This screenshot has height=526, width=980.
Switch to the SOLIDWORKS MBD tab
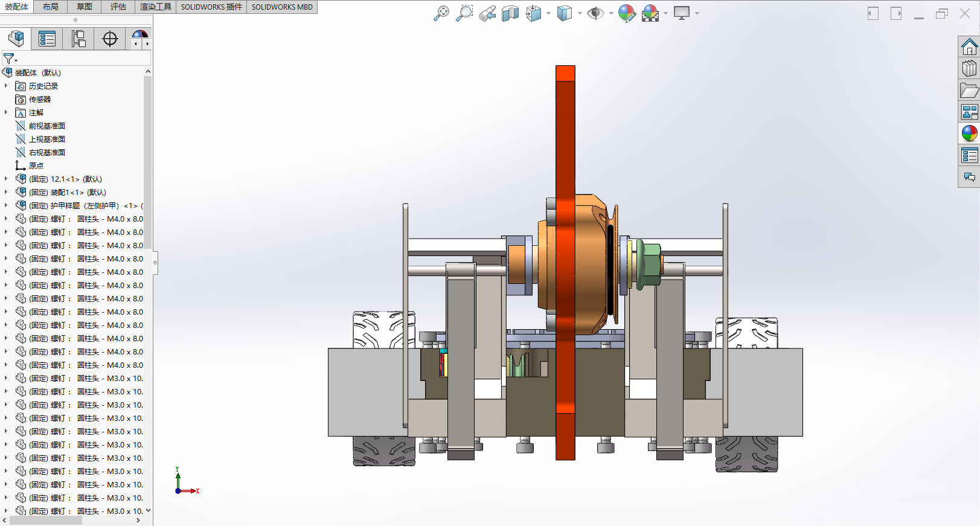282,7
